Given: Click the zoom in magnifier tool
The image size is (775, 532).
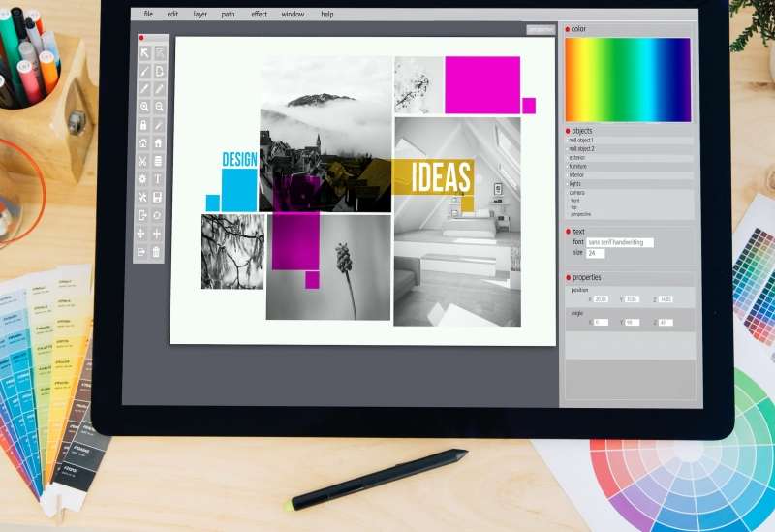Looking at the screenshot, I should coord(143,107).
